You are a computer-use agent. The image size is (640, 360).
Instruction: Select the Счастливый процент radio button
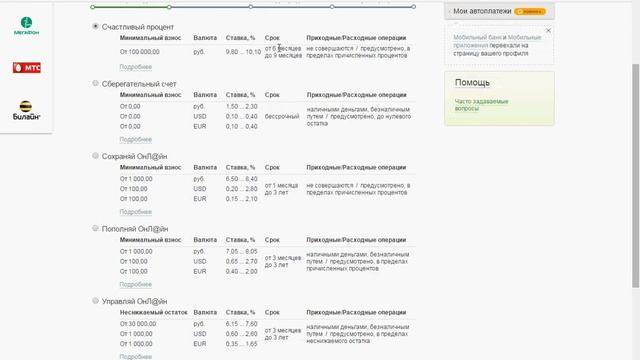(x=95, y=26)
